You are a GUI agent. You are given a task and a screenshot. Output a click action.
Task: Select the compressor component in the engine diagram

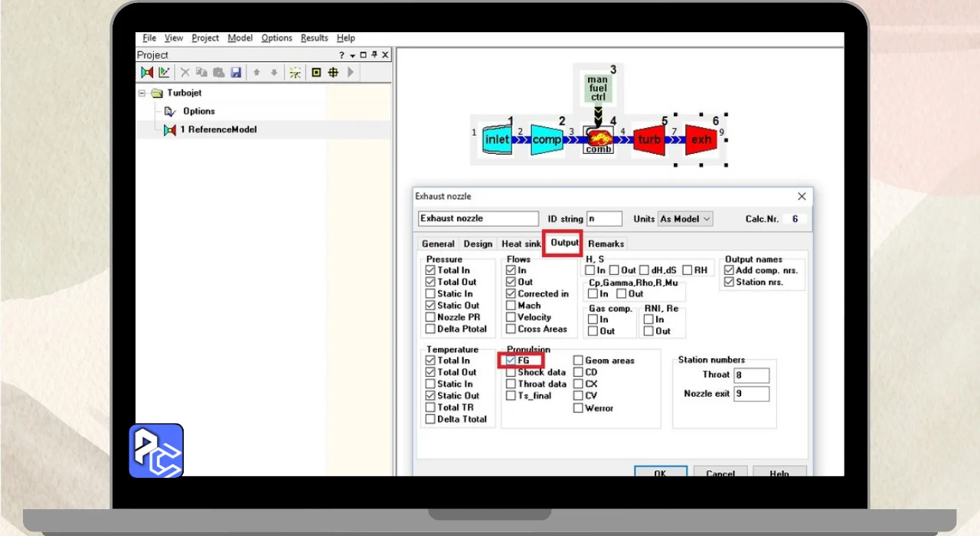547,139
